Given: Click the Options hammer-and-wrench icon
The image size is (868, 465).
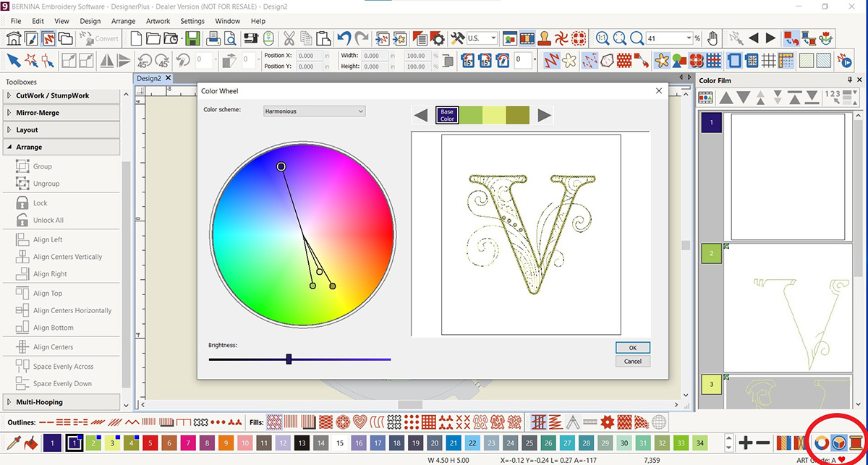Looking at the screenshot, I should [457, 38].
